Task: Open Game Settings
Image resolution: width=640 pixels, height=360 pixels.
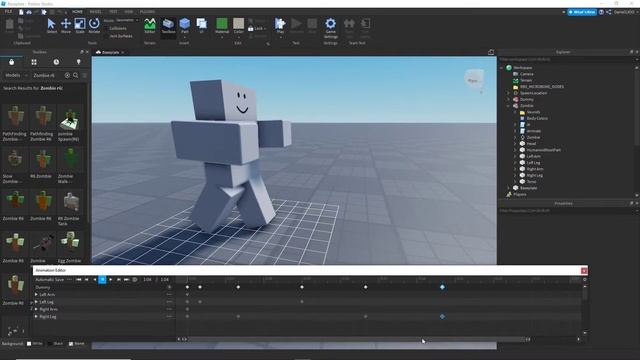Action: click(x=331, y=28)
